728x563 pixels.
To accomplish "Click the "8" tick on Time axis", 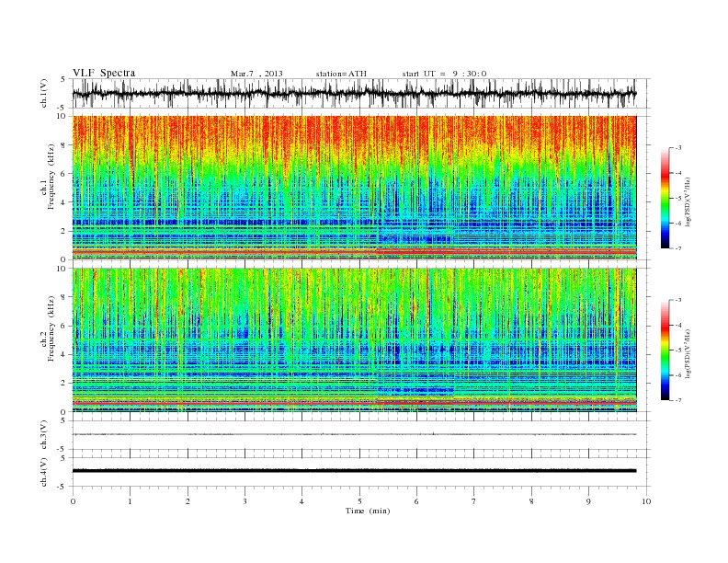I will (531, 501).
